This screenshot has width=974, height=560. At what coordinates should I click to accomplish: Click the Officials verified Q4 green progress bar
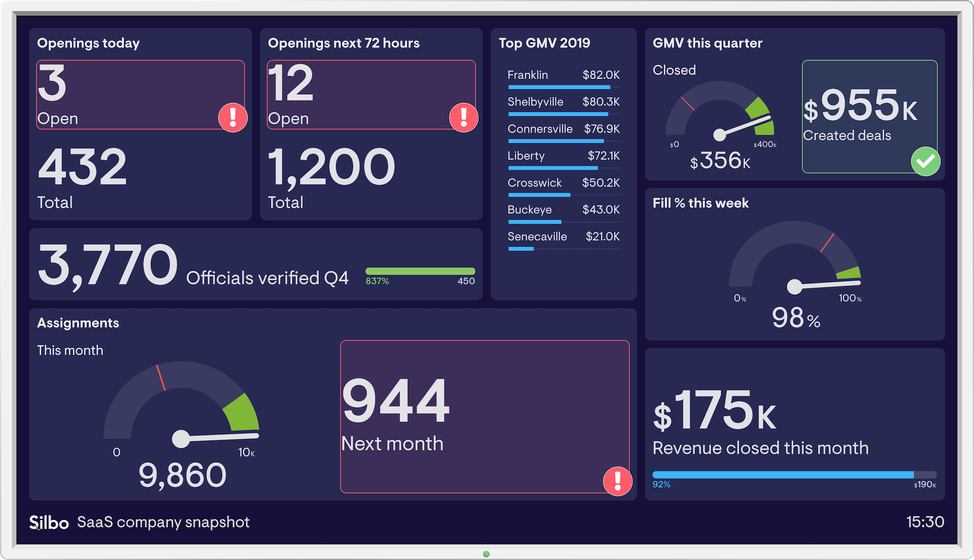(420, 271)
